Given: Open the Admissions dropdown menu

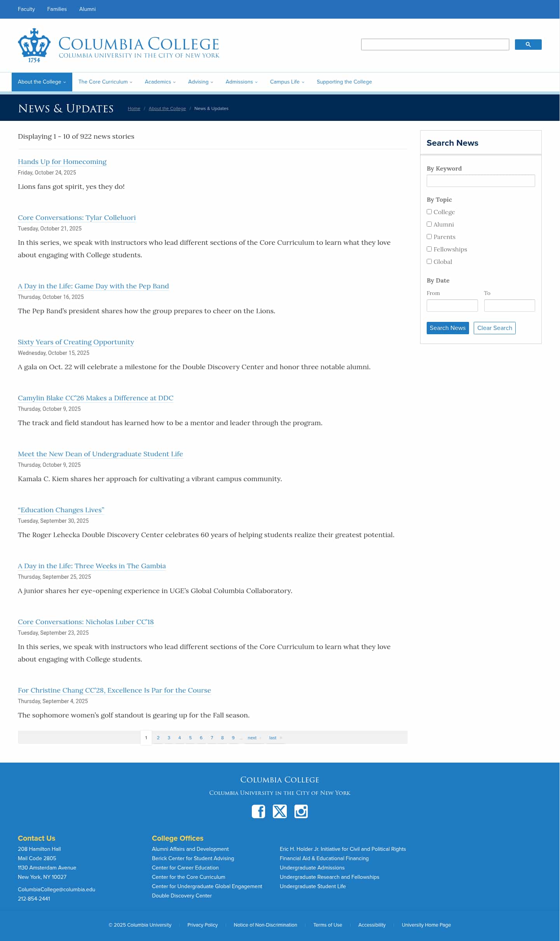Looking at the screenshot, I should click(241, 82).
